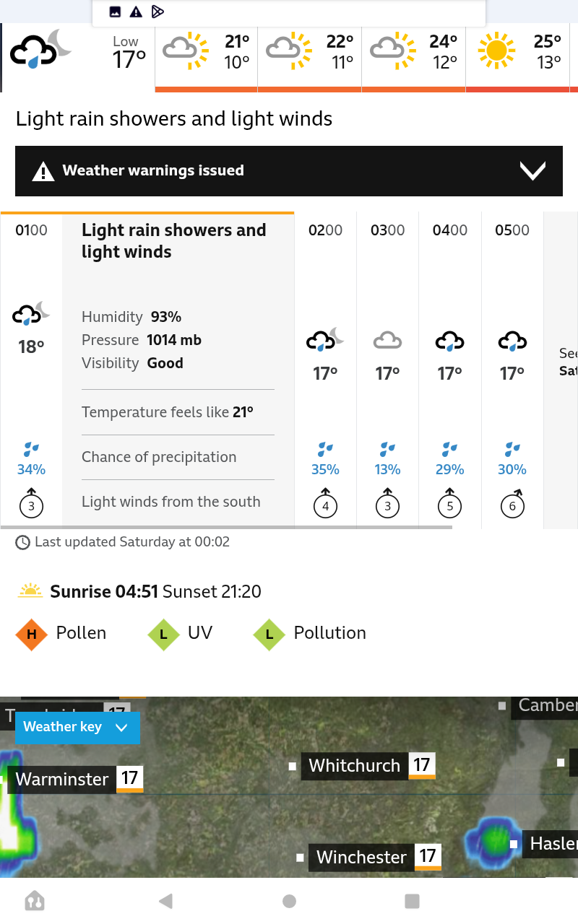Tap the green Pollution level diamond icon

click(x=269, y=635)
